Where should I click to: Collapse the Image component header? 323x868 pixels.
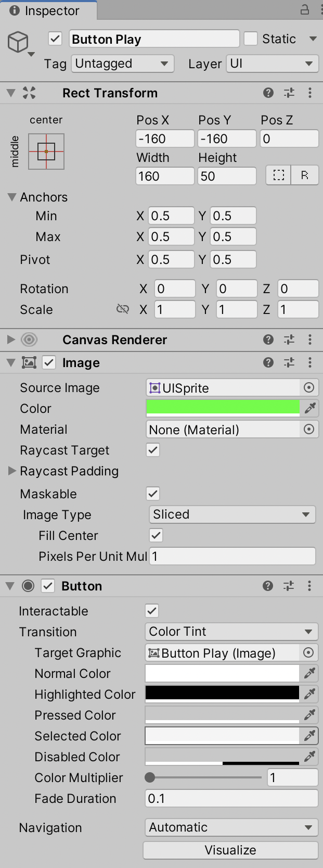10,362
